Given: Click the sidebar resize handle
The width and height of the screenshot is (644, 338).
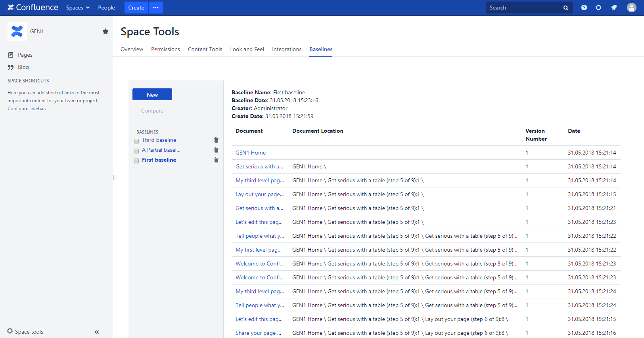Looking at the screenshot, I should point(114,178).
